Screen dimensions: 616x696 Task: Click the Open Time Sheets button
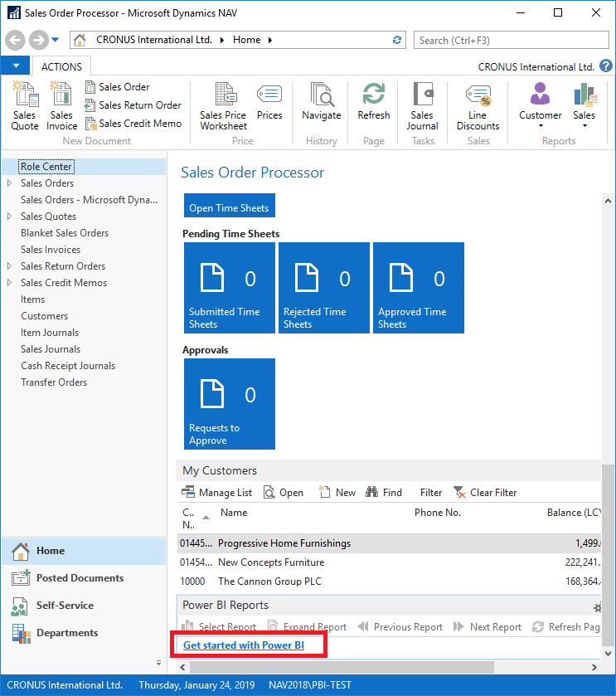click(230, 205)
